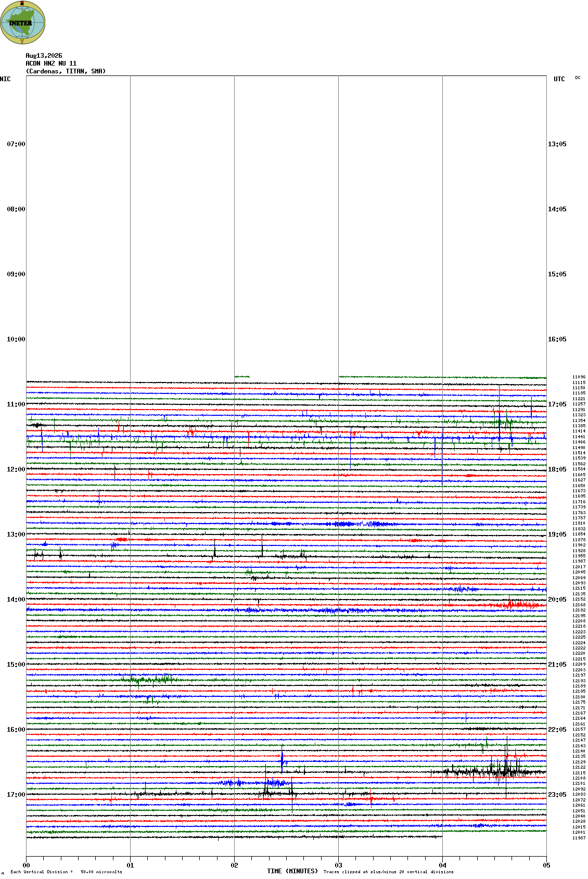Click the 12209 DC offset value

click(579, 664)
